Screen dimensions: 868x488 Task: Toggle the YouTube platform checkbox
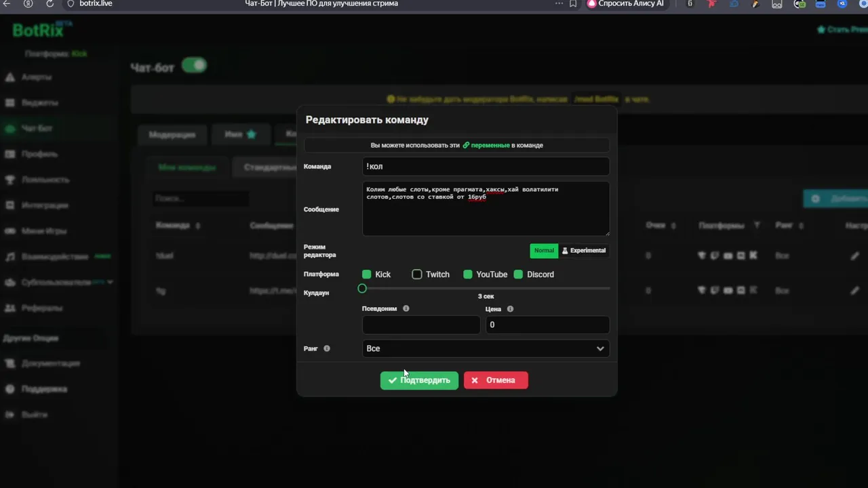pyautogui.click(x=468, y=274)
